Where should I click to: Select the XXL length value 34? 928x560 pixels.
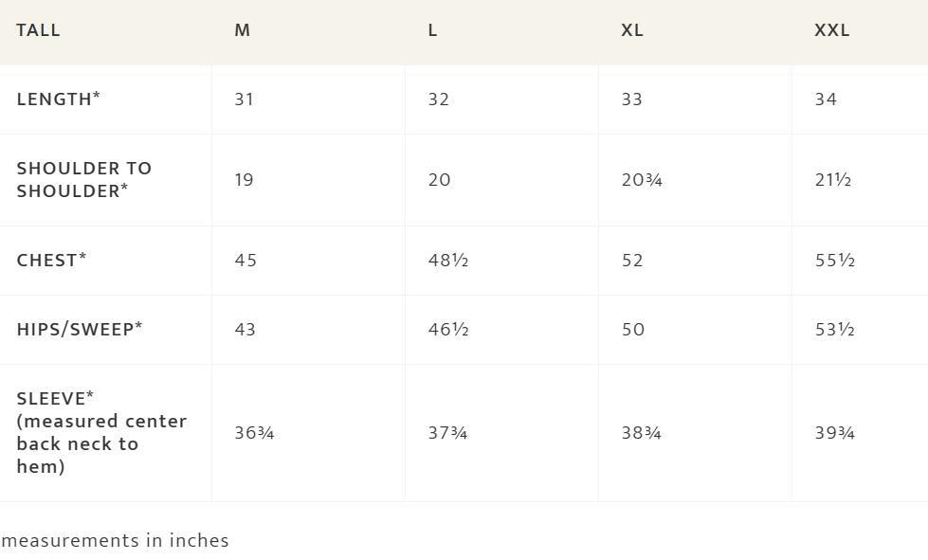click(826, 99)
